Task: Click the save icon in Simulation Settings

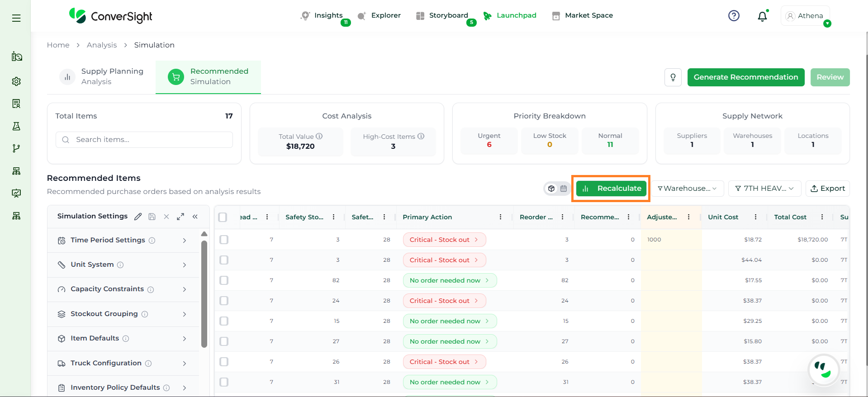Action: [152, 217]
